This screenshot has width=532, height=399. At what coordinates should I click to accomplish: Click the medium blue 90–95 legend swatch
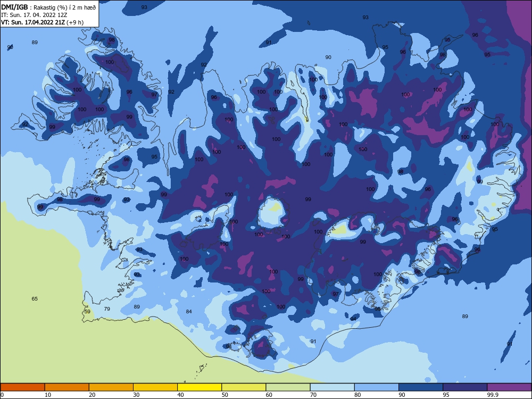(421, 387)
